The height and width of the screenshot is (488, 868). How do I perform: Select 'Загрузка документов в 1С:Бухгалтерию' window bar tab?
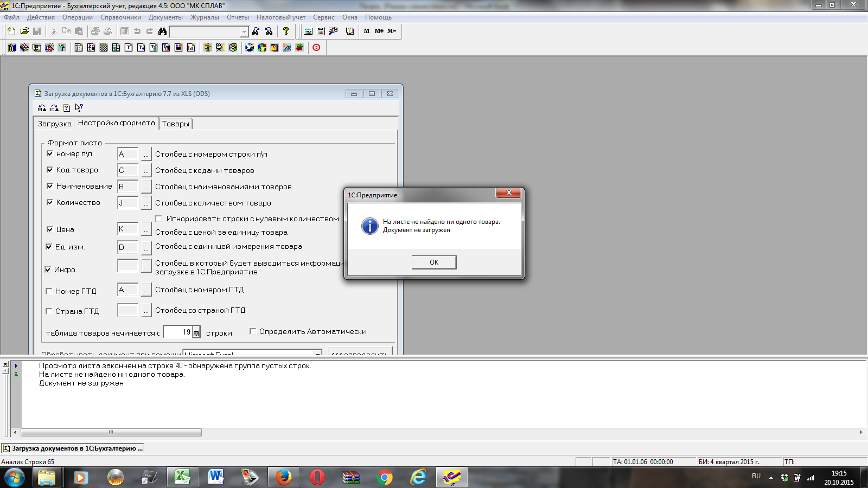click(73, 448)
